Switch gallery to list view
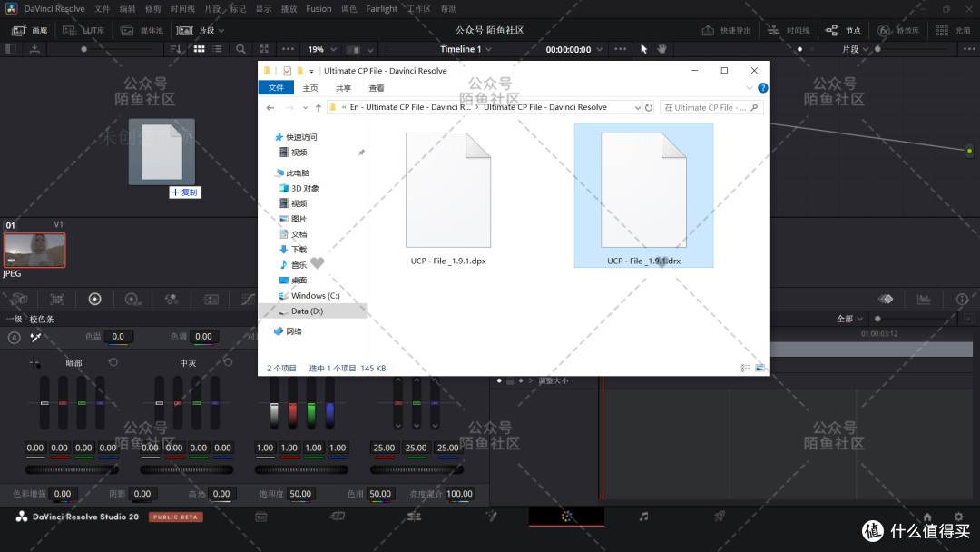This screenshot has width=980, height=552. (x=218, y=49)
